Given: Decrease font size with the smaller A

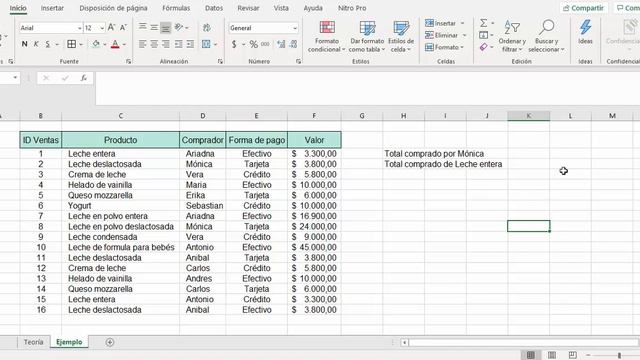Looking at the screenshot, I should (123, 27).
